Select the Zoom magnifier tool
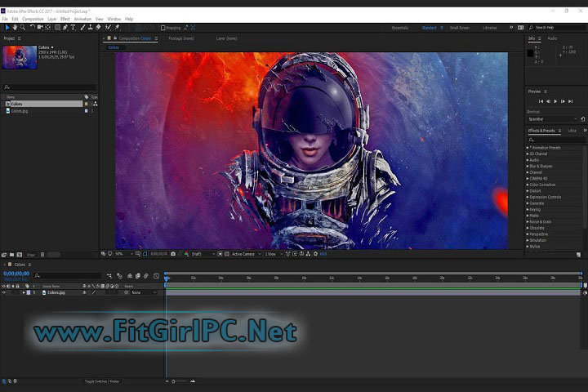 (x=22, y=27)
